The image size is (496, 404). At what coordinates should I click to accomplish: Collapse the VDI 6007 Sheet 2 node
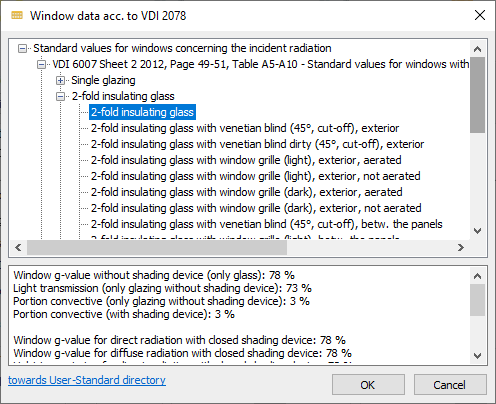(41, 64)
